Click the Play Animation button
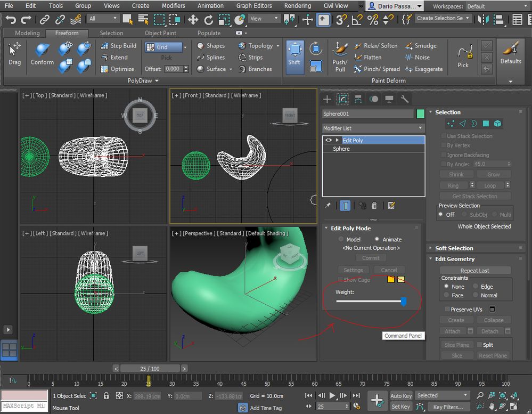Image resolution: width=532 pixels, height=414 pixels. pyautogui.click(x=332, y=396)
